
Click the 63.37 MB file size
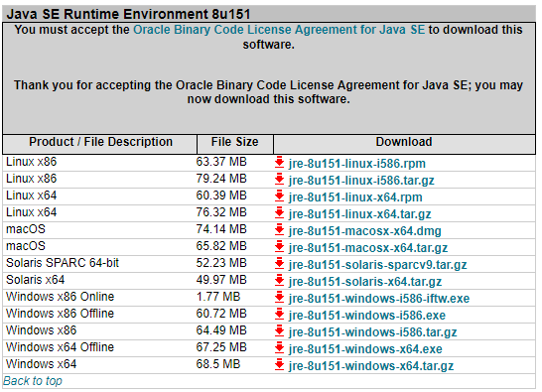221,162
